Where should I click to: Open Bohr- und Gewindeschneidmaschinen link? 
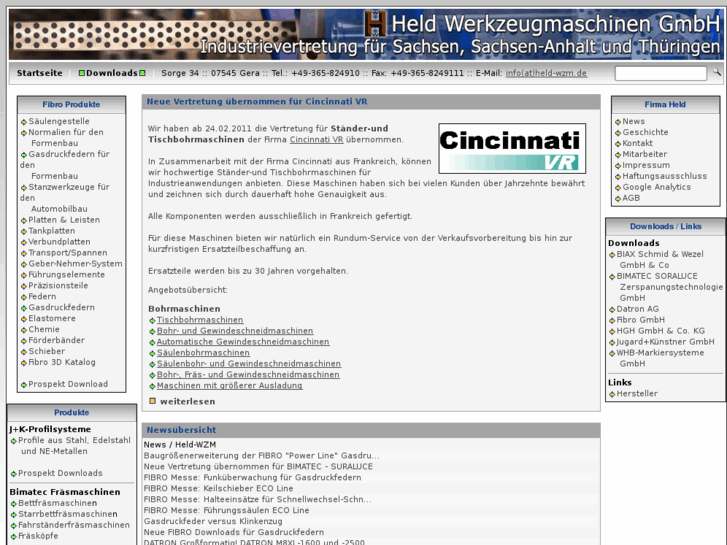[235, 331]
